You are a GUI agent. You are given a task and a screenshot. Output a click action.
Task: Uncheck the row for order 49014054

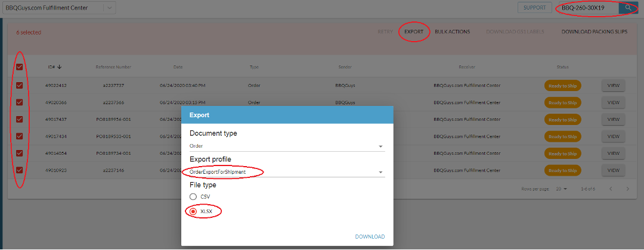point(19,154)
